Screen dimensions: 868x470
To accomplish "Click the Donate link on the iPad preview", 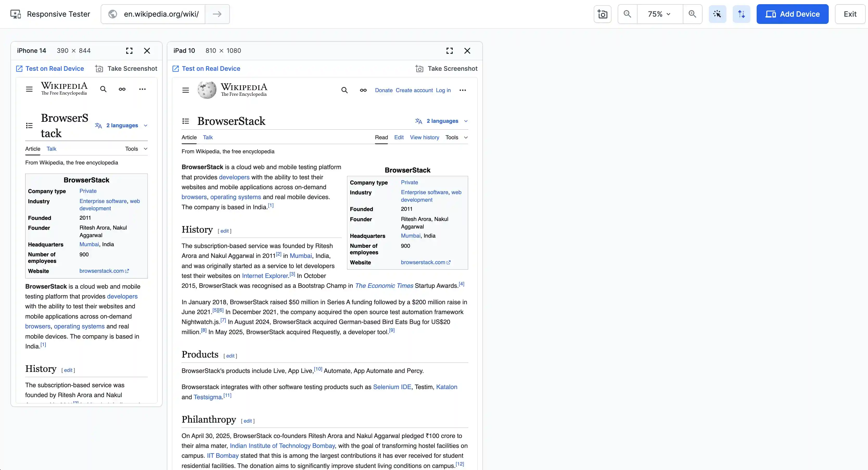I will [x=384, y=90].
